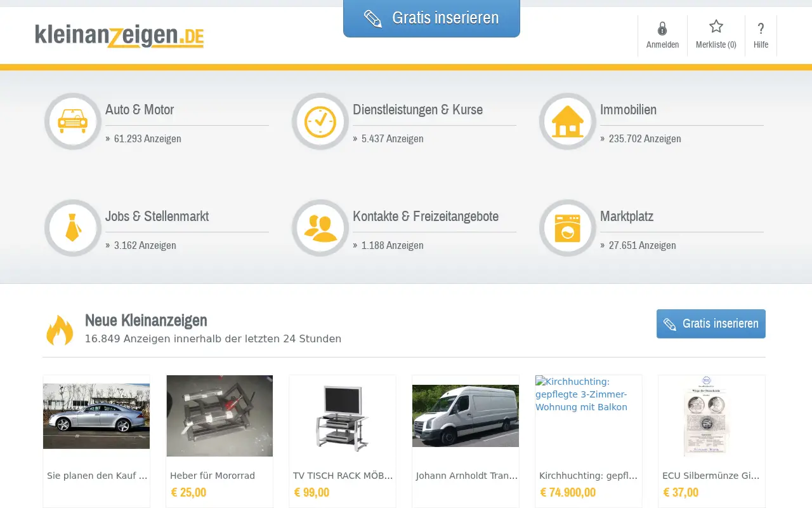Click the 'Heber für Mororrad' listing title
The width and height of the screenshot is (812, 508).
[x=213, y=476]
